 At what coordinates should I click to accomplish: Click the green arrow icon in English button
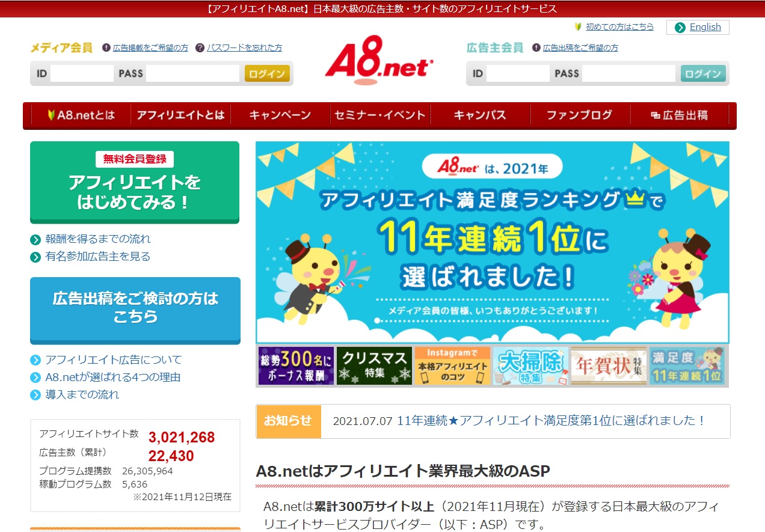pos(680,27)
